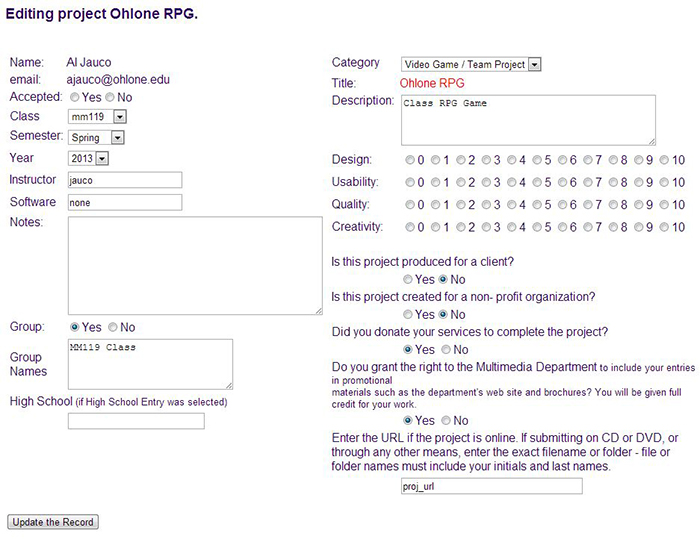Click the Instructor text field
700x539 pixels.
(124, 180)
